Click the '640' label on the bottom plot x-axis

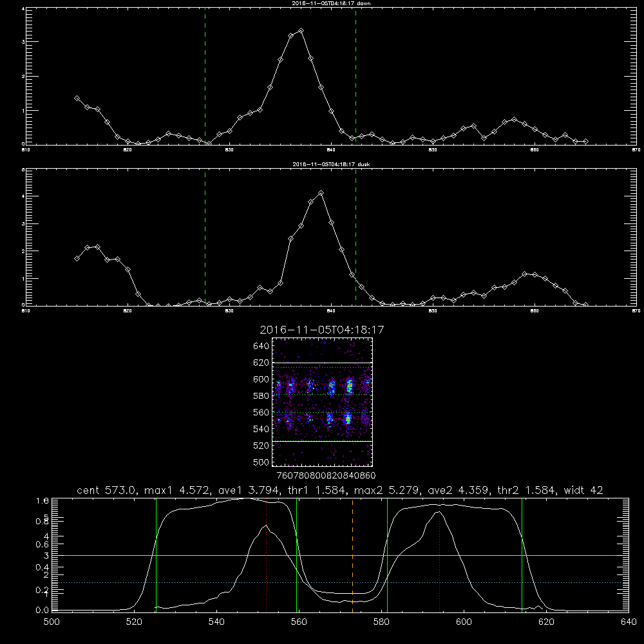[629, 622]
